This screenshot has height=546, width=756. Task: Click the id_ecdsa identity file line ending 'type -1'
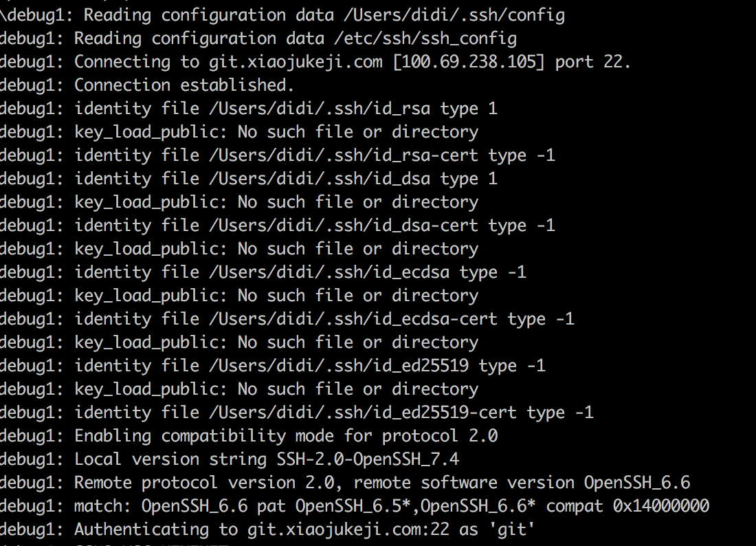tap(300, 272)
